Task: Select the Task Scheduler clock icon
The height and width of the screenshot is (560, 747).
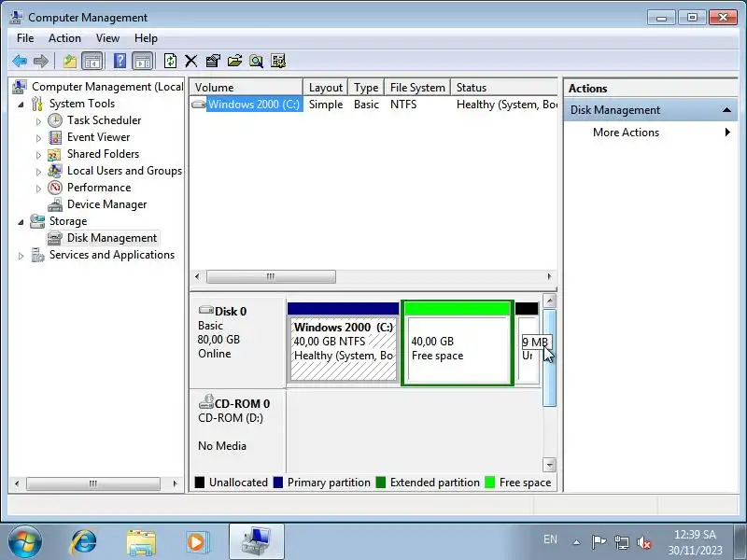Action: (55, 120)
